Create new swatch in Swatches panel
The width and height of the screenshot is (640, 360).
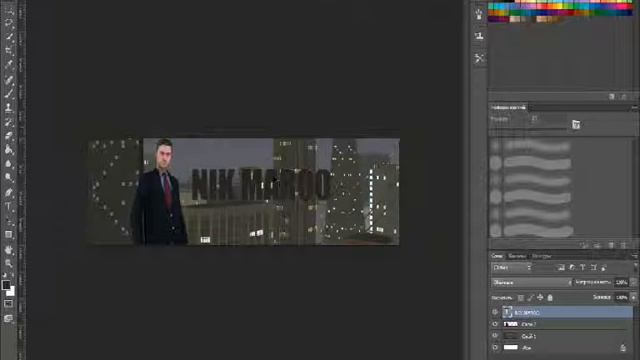(611, 97)
